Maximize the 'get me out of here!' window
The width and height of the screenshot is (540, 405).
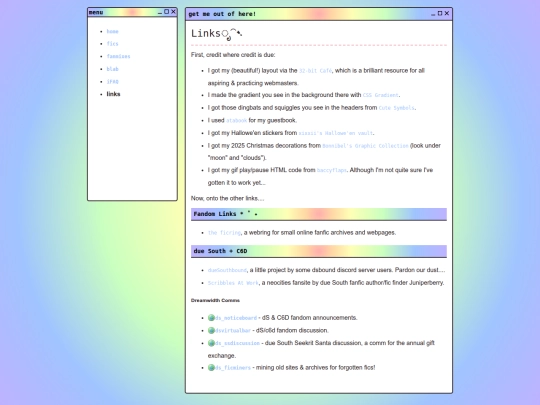[440, 13]
